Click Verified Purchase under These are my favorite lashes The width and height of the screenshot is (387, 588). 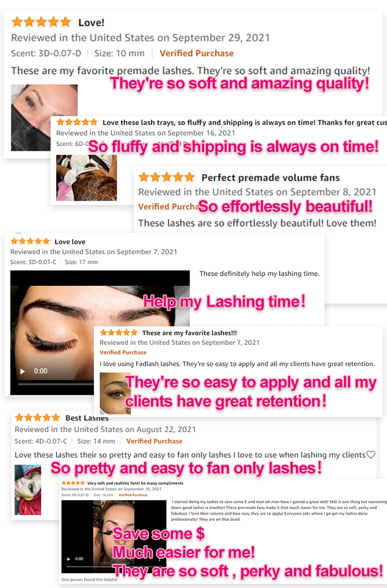click(x=123, y=353)
